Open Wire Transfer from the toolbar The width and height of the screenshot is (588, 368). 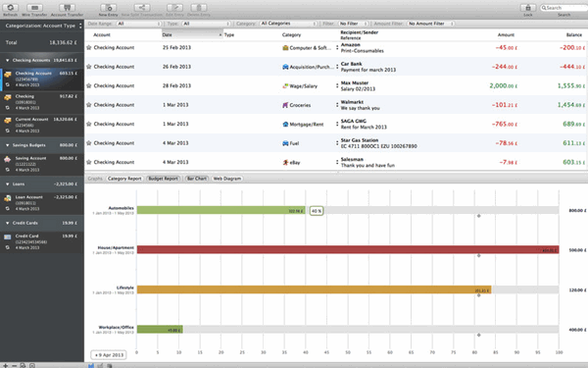pyautogui.click(x=34, y=8)
